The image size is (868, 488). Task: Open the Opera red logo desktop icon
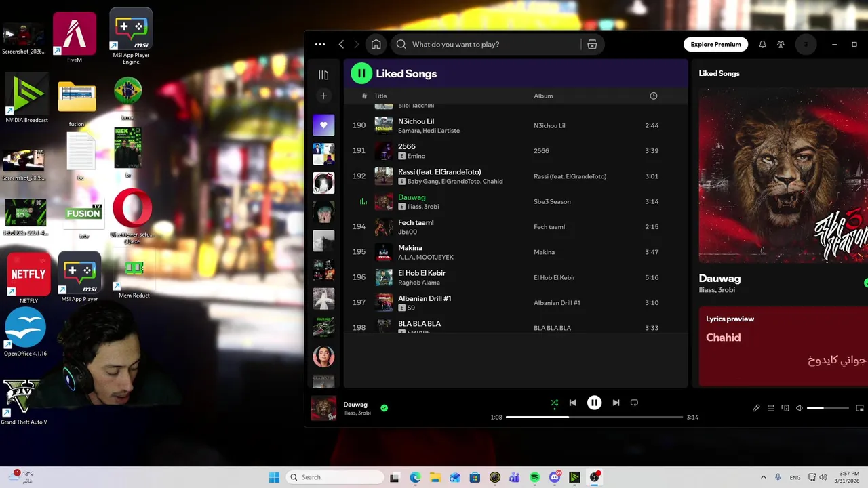pos(132,217)
